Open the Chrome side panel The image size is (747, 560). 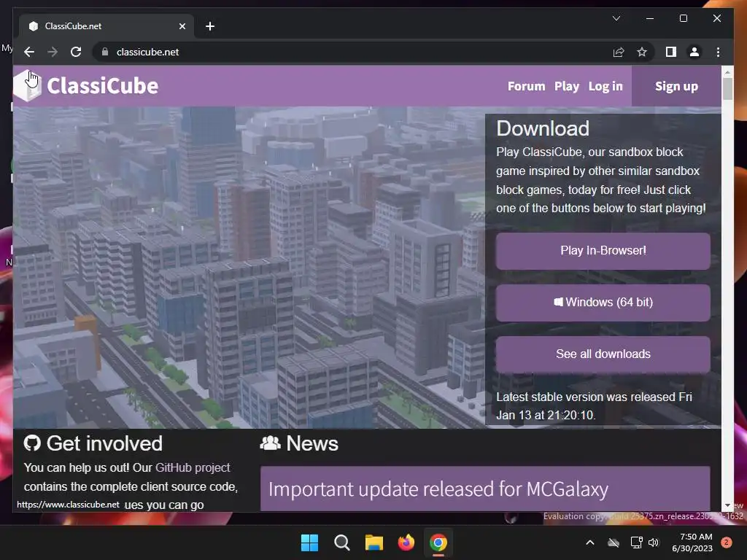pos(671,52)
